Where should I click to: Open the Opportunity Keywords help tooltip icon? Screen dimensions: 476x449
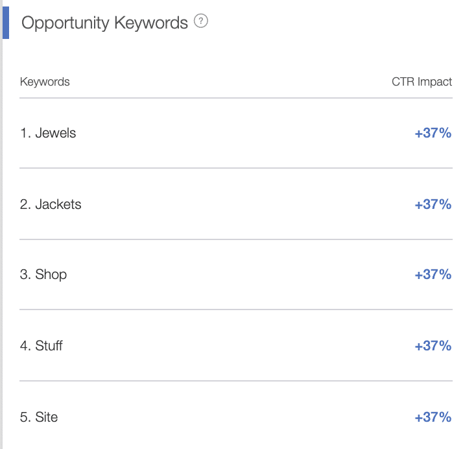(x=200, y=21)
